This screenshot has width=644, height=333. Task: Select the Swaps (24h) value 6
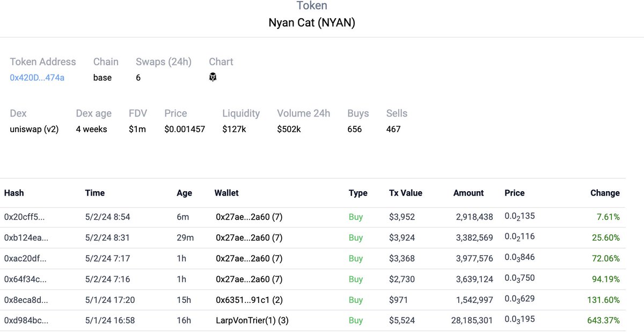tap(138, 77)
